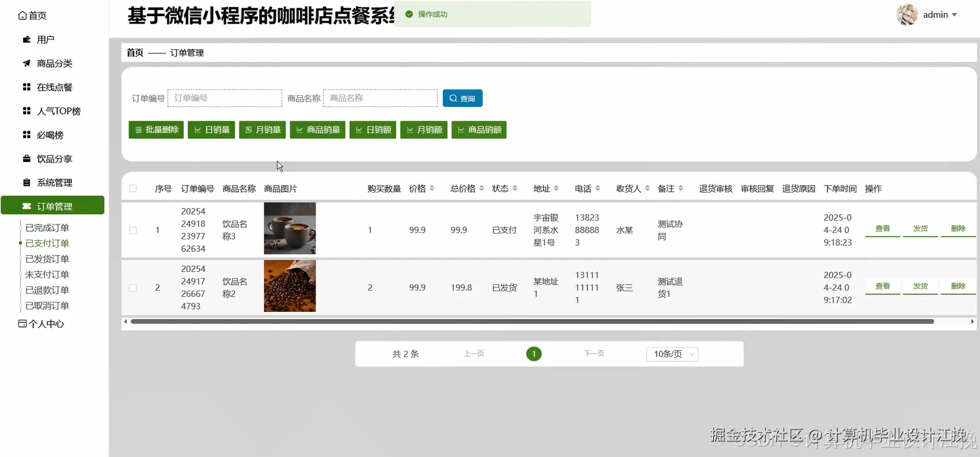
Task: Open 个人中心 in the sidebar
Action: [41, 324]
